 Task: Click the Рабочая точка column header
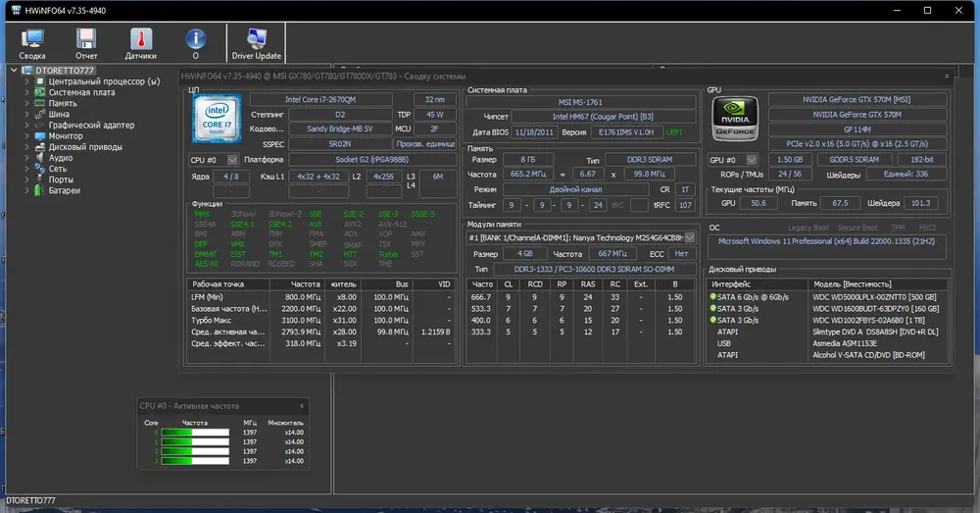coord(228,284)
